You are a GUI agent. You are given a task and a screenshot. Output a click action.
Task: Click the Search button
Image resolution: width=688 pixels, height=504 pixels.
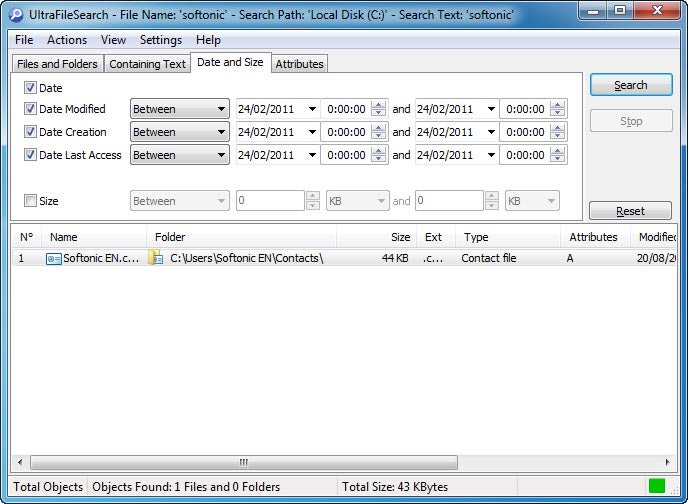pyautogui.click(x=631, y=85)
